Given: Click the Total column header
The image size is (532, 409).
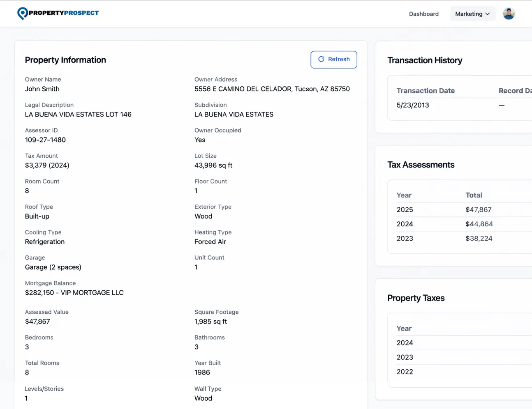Looking at the screenshot, I should pos(474,195).
